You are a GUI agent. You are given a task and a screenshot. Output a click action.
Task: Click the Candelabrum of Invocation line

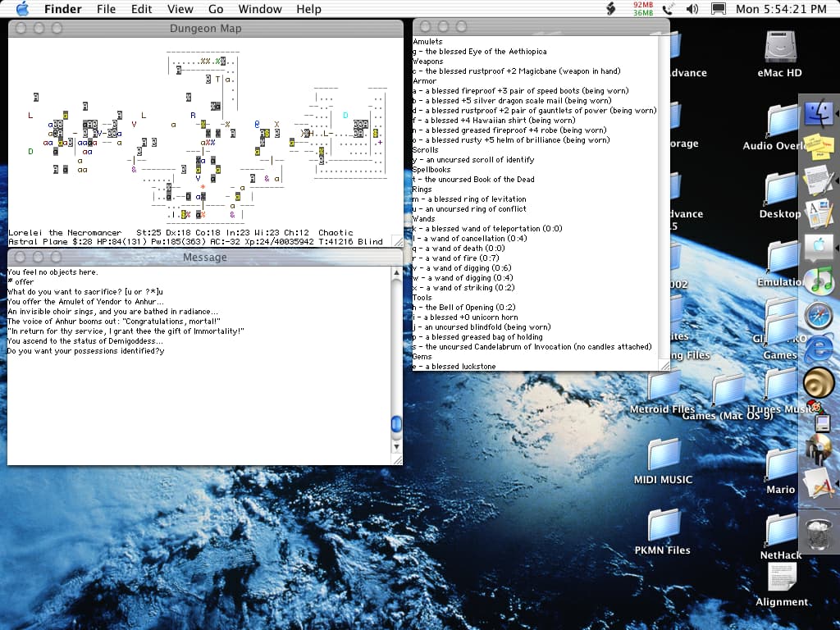[532, 347]
